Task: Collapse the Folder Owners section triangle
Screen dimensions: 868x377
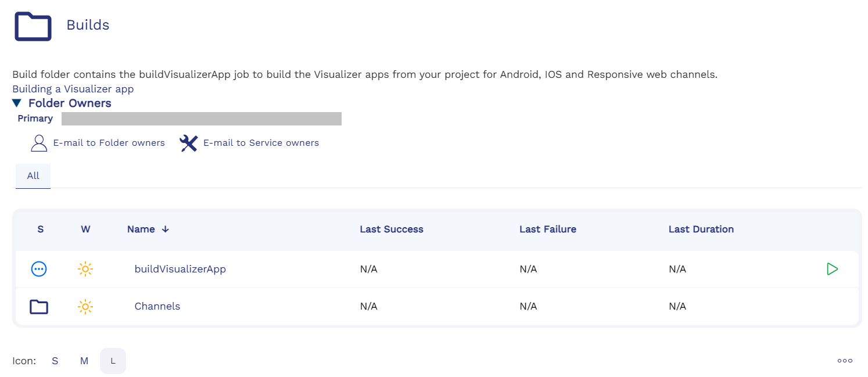Action: click(17, 103)
